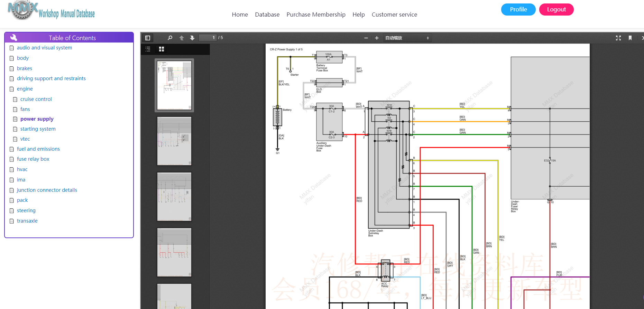Screen dimensions: 644x309
Task: Toggle the PDF sidebar panel
Action: (x=148, y=38)
